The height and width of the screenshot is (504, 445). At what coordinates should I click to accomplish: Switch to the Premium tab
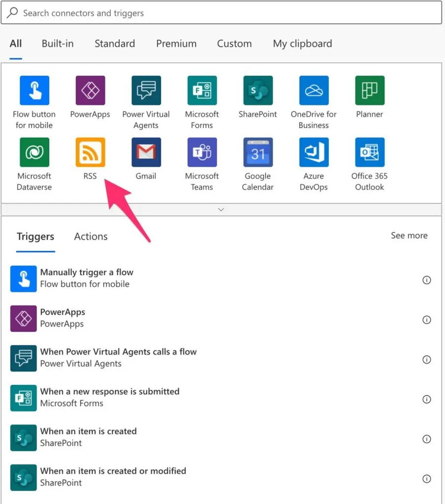pyautogui.click(x=176, y=44)
